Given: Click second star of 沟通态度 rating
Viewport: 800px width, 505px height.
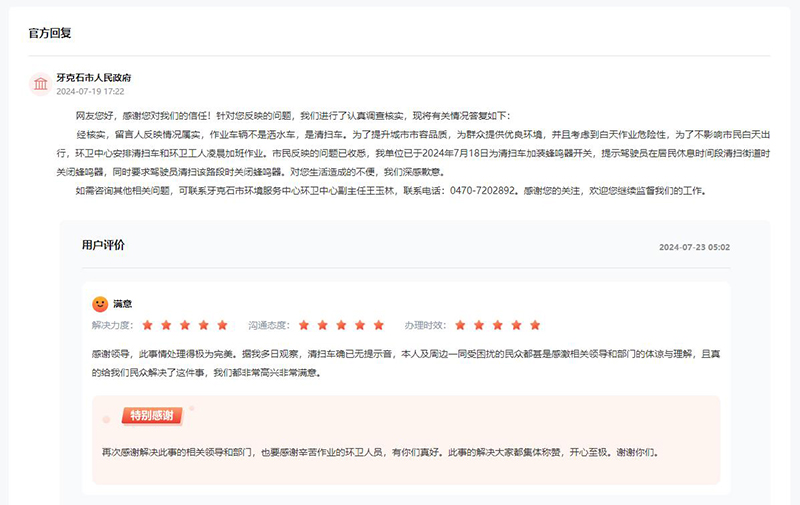Looking at the screenshot, I should 322,325.
